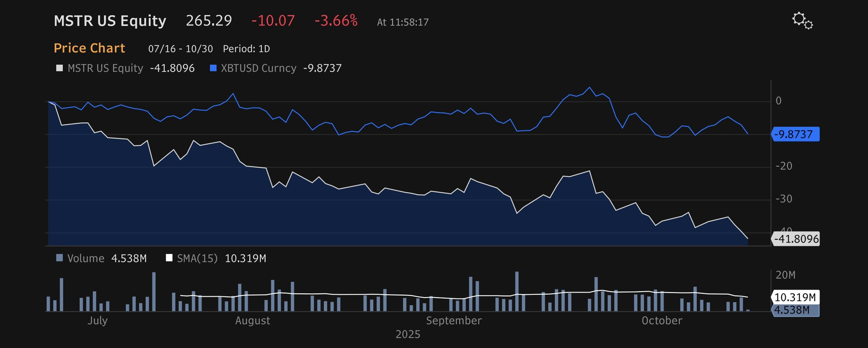Click the 20M volume axis label

pyautogui.click(x=785, y=275)
